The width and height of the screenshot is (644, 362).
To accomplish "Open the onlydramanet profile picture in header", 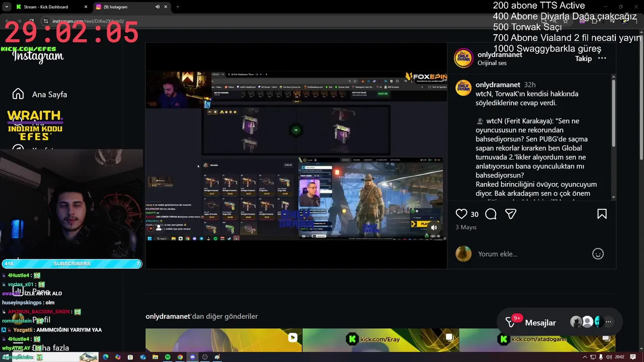I will click(x=463, y=58).
